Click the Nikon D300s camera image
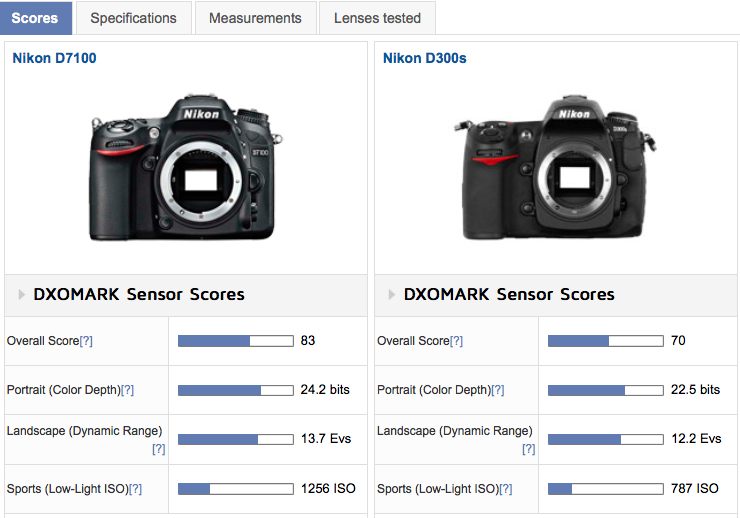The image size is (740, 518). click(x=555, y=167)
